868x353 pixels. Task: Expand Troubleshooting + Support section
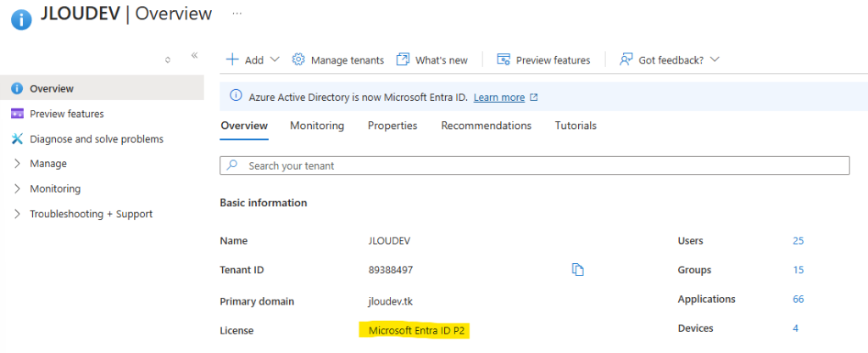coord(17,214)
